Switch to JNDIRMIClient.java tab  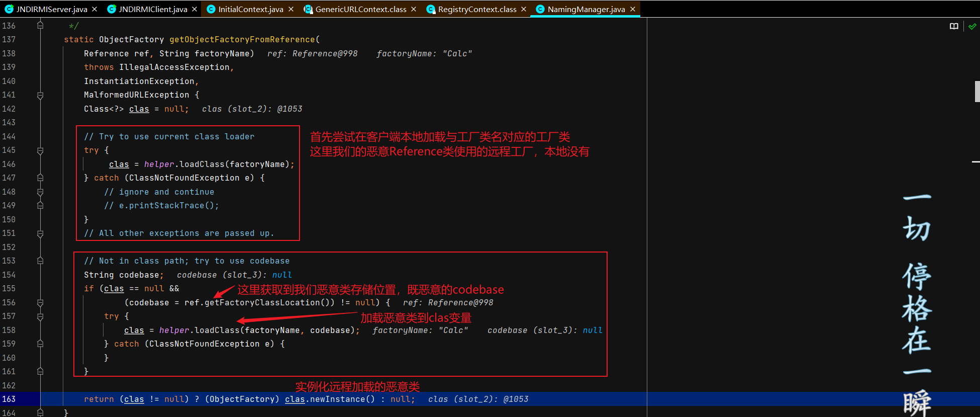153,9
